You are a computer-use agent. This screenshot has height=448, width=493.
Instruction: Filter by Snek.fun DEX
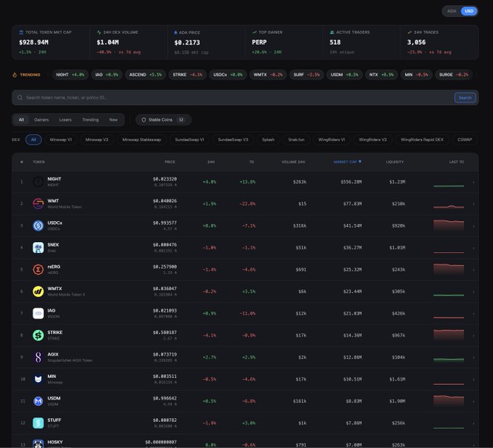coord(297,140)
